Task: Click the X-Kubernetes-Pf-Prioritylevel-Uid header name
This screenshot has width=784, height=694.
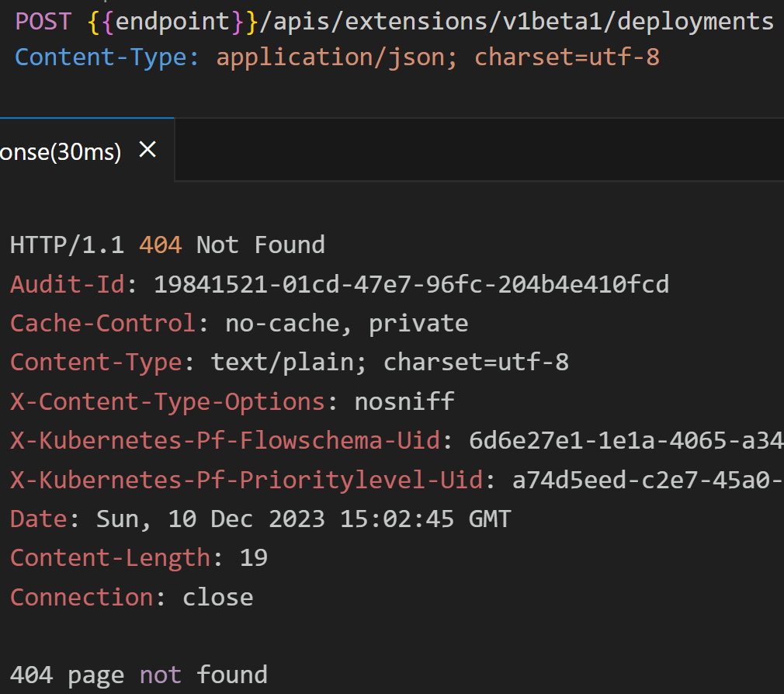Action: pyautogui.click(x=247, y=480)
